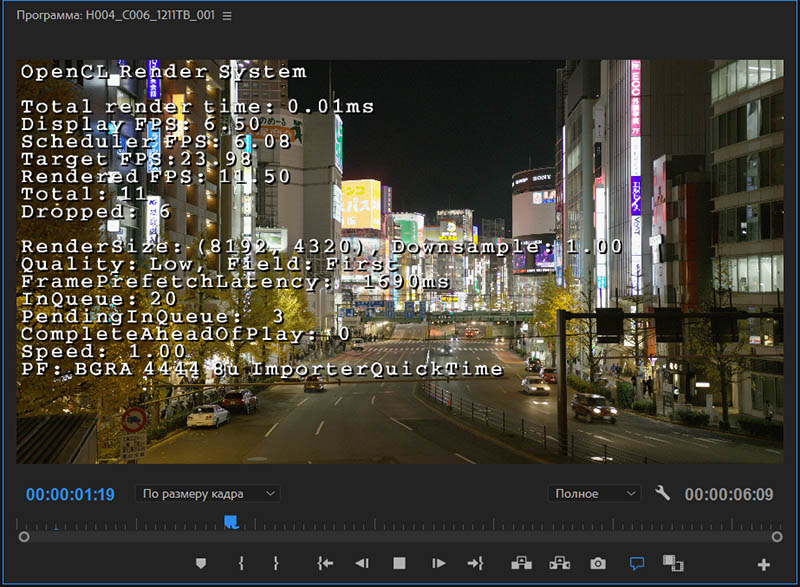Click the panel title 'Программа: H004_C006_1211TB_001'
Viewport: 800px width, 587px height.
[x=116, y=15]
